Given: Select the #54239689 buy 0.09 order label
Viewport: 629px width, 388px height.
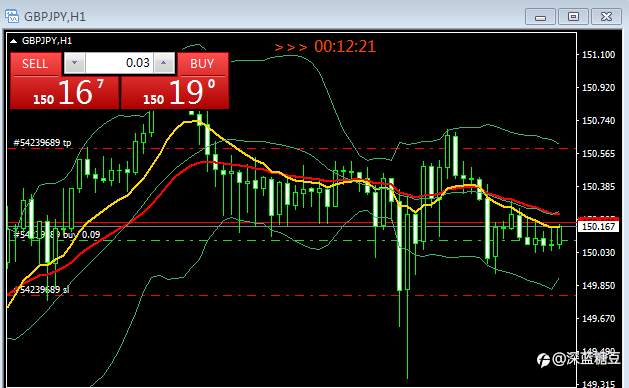Looking at the screenshot, I should pos(57,234).
